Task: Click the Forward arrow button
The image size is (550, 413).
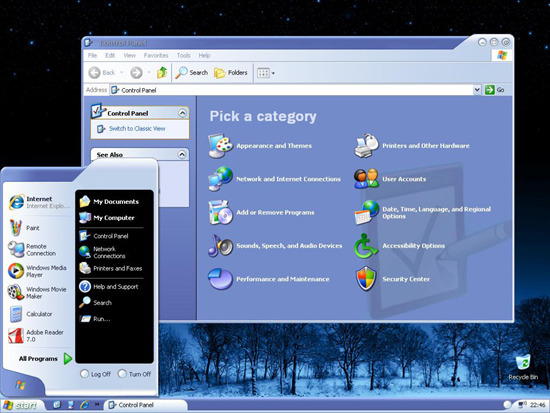Action: 136,73
